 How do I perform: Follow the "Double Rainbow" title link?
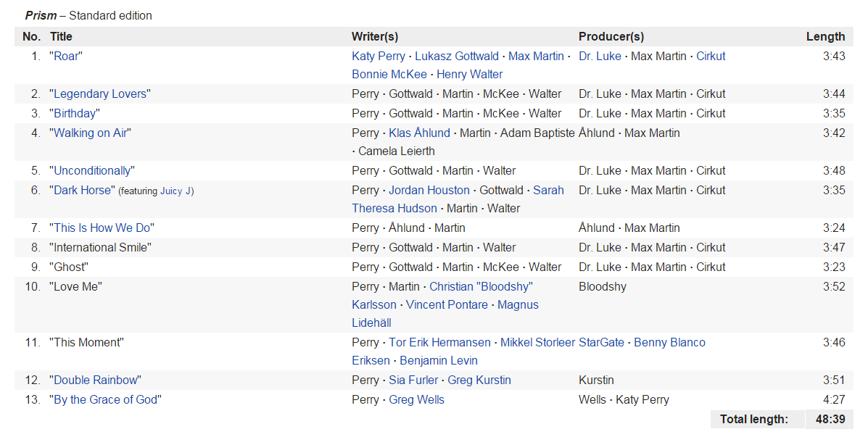coord(95,380)
